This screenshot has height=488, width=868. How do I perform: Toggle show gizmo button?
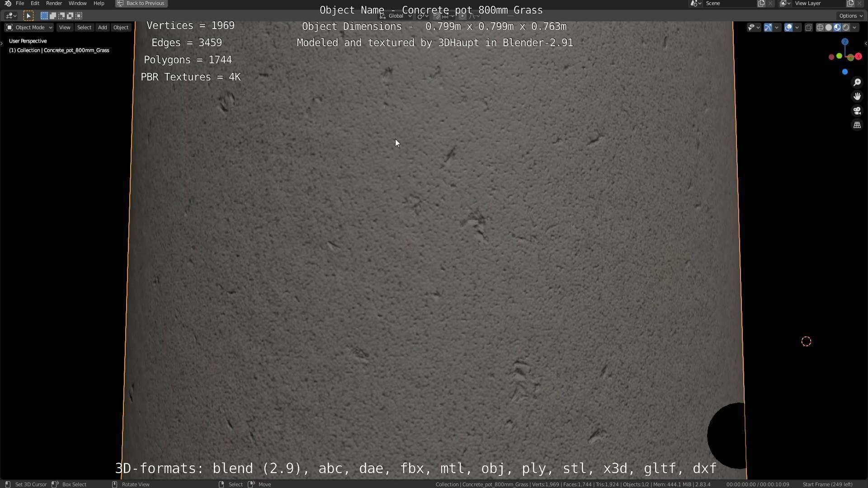pos(768,28)
